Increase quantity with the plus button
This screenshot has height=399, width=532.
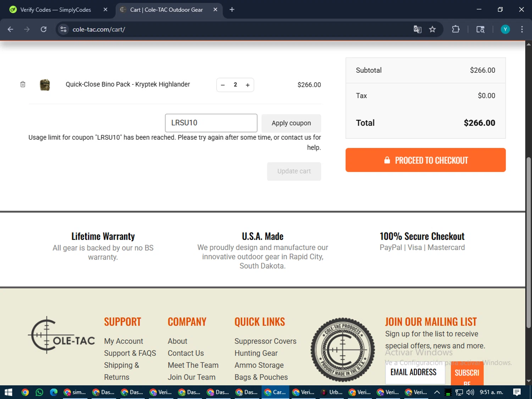248,85
